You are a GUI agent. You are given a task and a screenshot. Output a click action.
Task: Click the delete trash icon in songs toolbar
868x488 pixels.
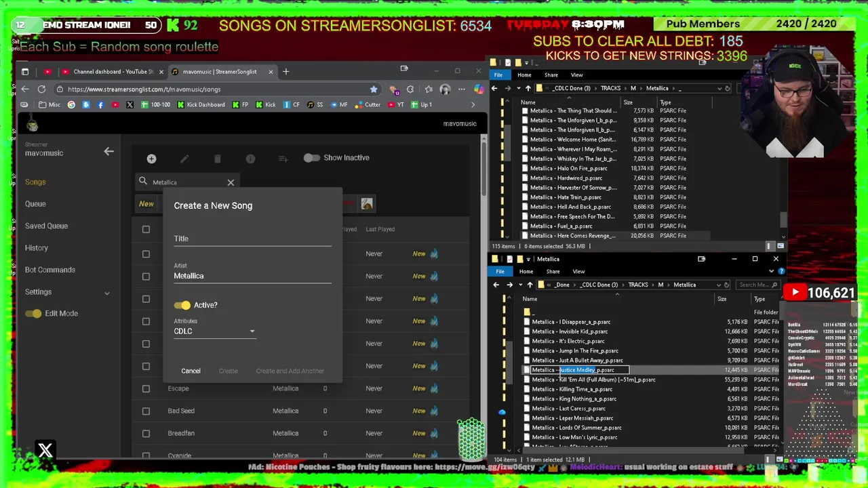point(218,159)
